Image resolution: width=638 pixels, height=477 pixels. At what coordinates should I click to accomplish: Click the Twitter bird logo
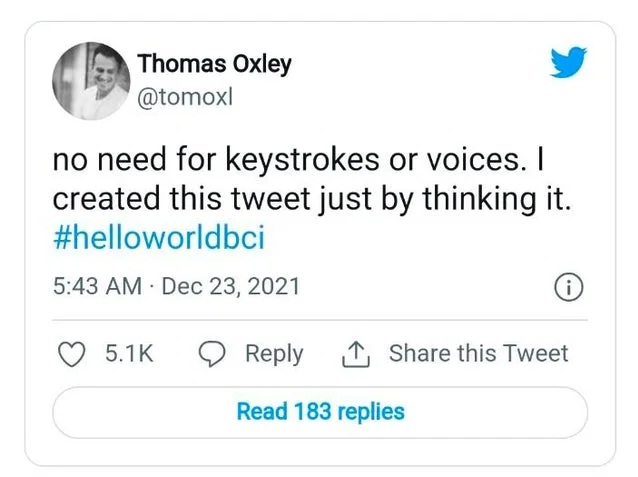click(x=567, y=64)
